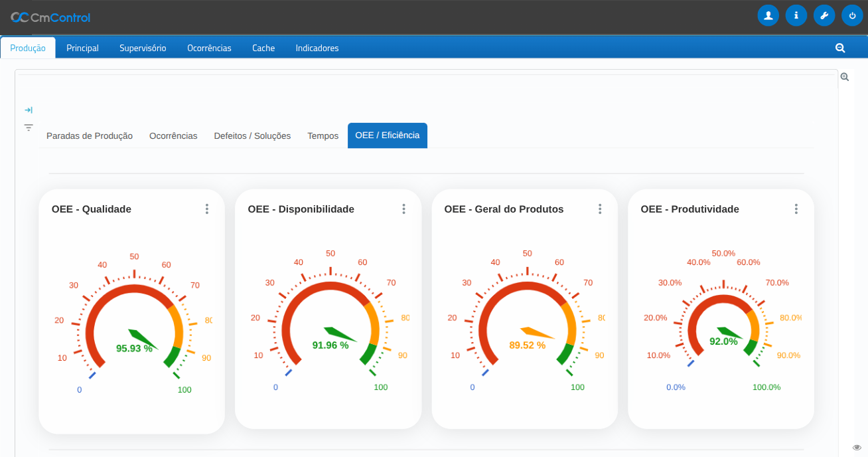
Task: Click the 92.0% Produtividade gauge value
Action: 723,341
